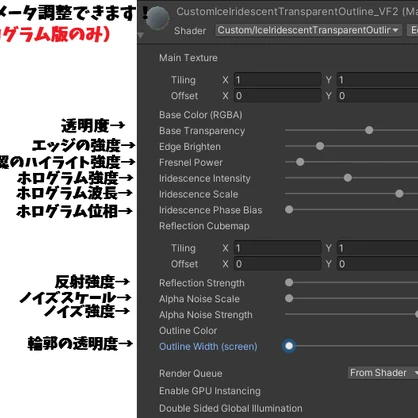Click the Edge Brighten slider handle
This screenshot has height=418, width=418.
tap(320, 146)
